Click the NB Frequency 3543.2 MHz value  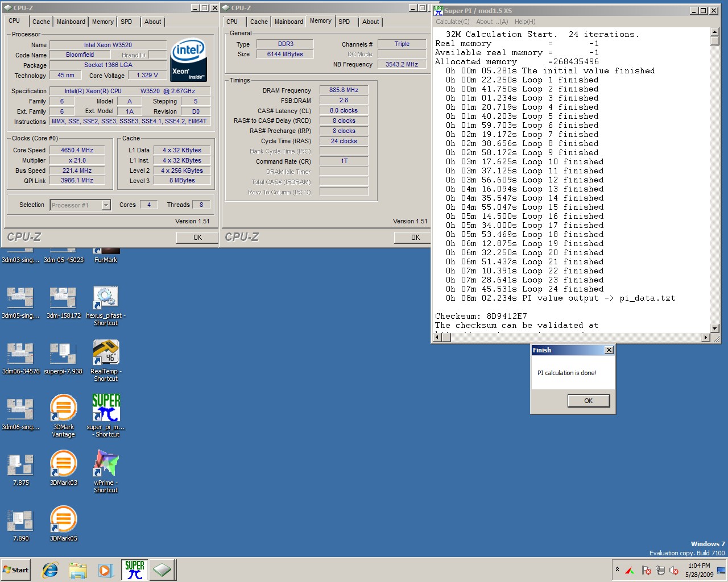click(x=402, y=64)
